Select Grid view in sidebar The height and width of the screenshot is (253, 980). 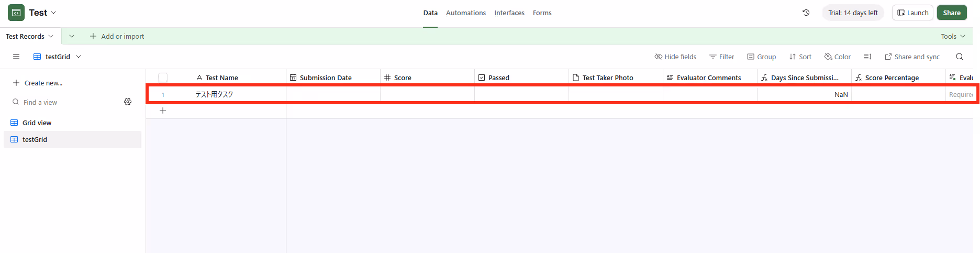click(x=72, y=123)
